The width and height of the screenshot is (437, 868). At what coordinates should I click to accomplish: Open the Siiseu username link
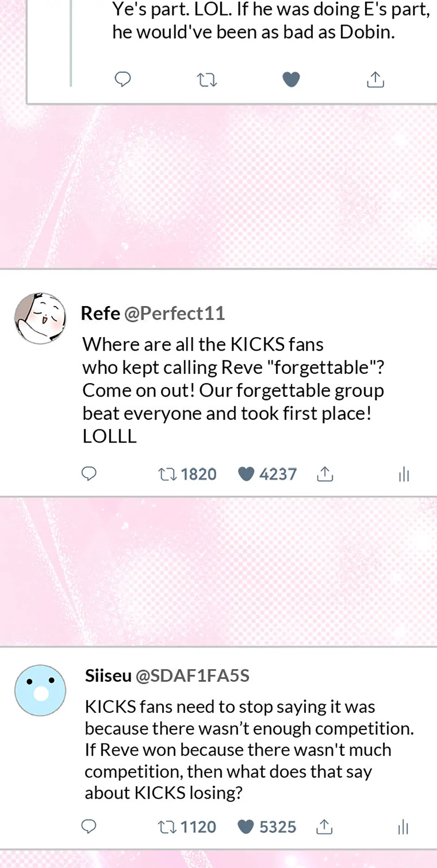tap(108, 676)
